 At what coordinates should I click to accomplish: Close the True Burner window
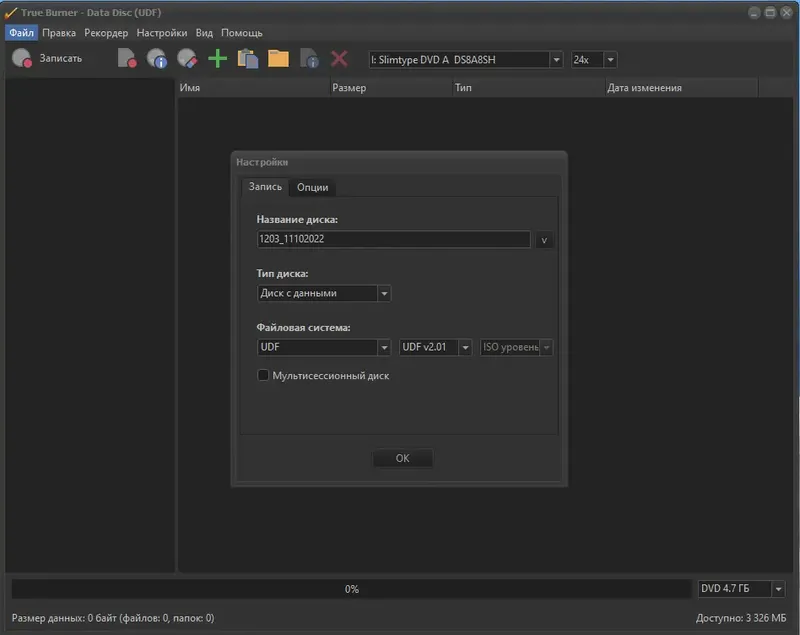tap(787, 13)
